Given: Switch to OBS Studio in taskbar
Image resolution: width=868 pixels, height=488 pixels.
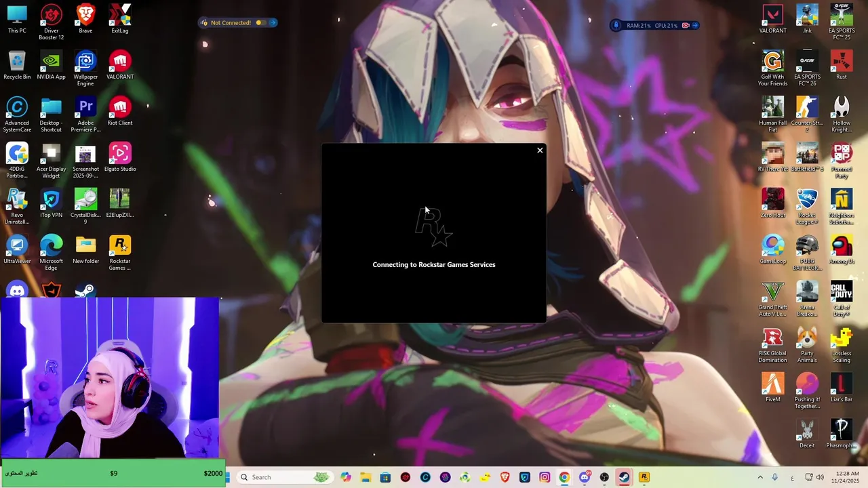Looking at the screenshot, I should (x=604, y=477).
